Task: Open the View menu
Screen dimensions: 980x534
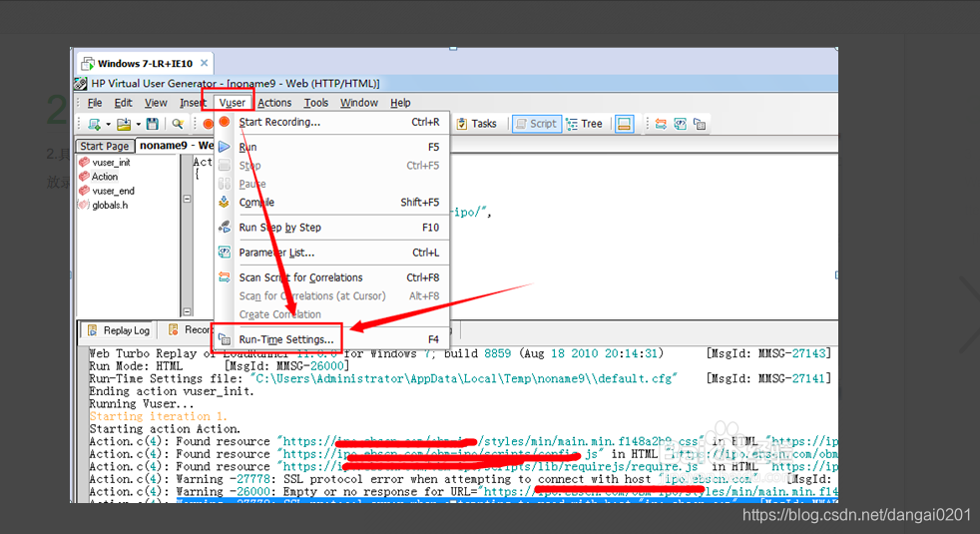Action: [156, 103]
